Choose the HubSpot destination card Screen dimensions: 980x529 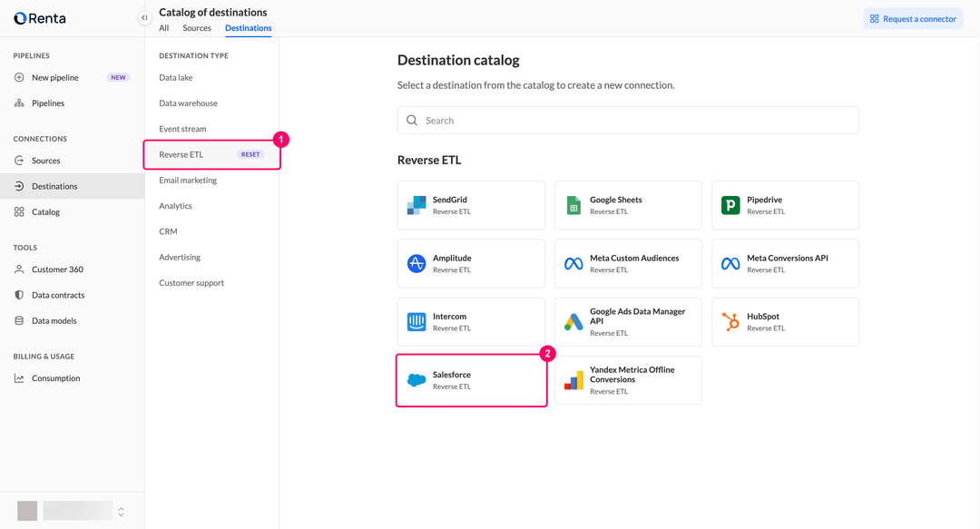point(785,321)
